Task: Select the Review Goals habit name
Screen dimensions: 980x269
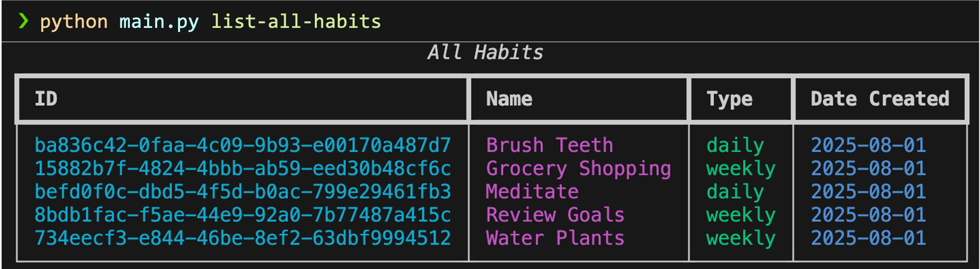Action: tap(555, 215)
